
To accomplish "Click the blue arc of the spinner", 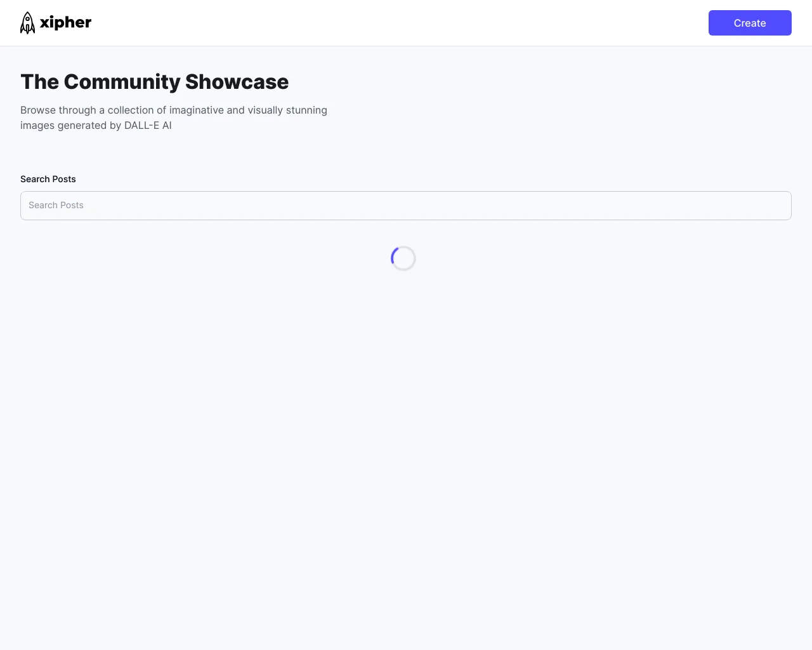I will point(393,254).
